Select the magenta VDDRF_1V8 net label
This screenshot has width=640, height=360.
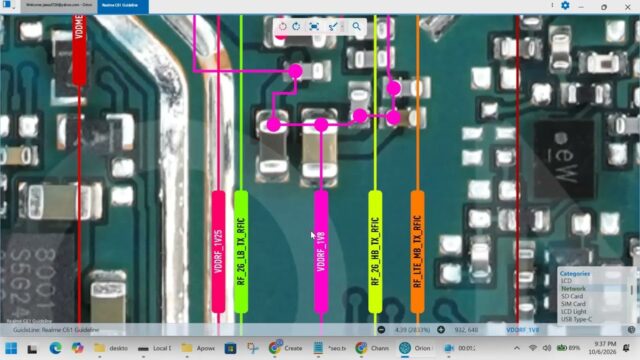[321, 251]
